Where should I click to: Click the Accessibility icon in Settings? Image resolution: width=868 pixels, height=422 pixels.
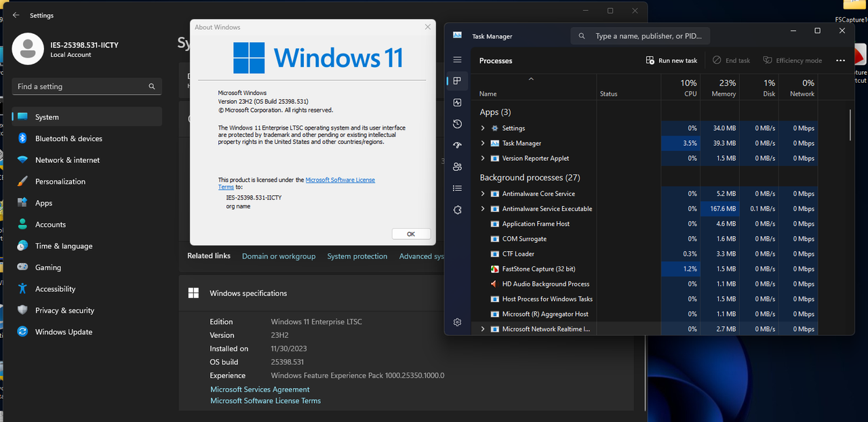tap(22, 289)
